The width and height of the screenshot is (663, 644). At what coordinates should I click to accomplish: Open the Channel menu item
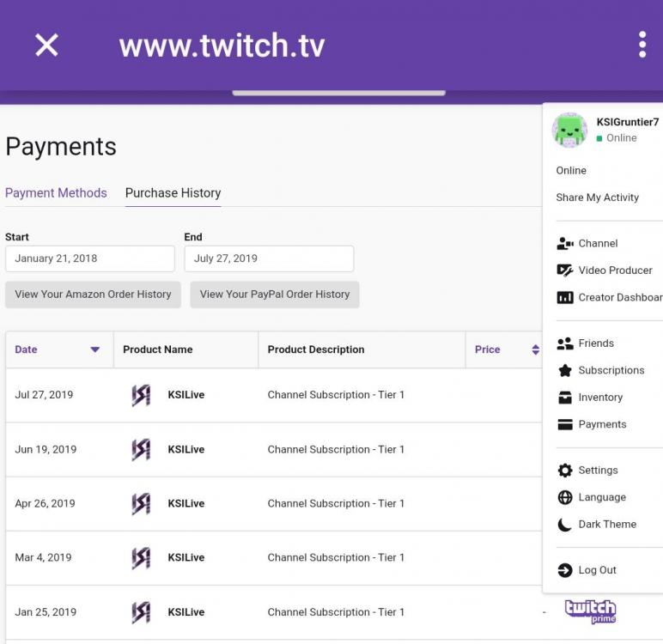click(x=598, y=244)
